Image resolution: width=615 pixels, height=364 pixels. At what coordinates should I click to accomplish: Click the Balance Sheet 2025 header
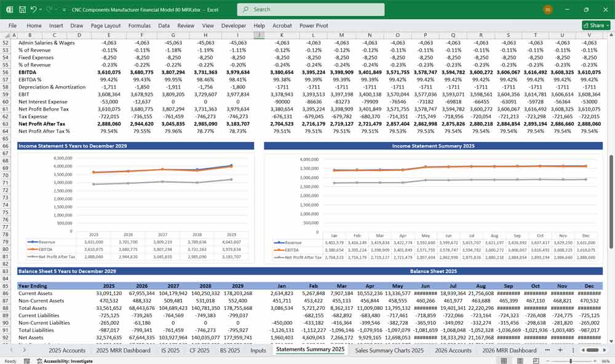(433, 271)
